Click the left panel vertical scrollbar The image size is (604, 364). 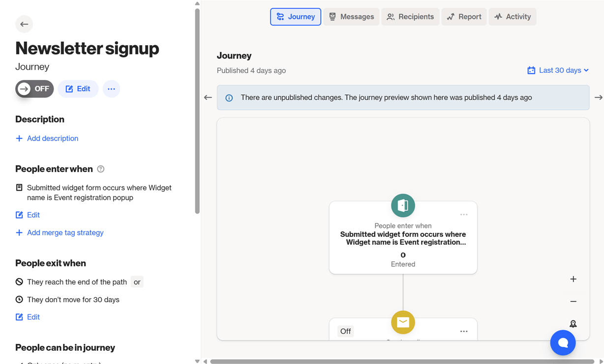pos(197,111)
